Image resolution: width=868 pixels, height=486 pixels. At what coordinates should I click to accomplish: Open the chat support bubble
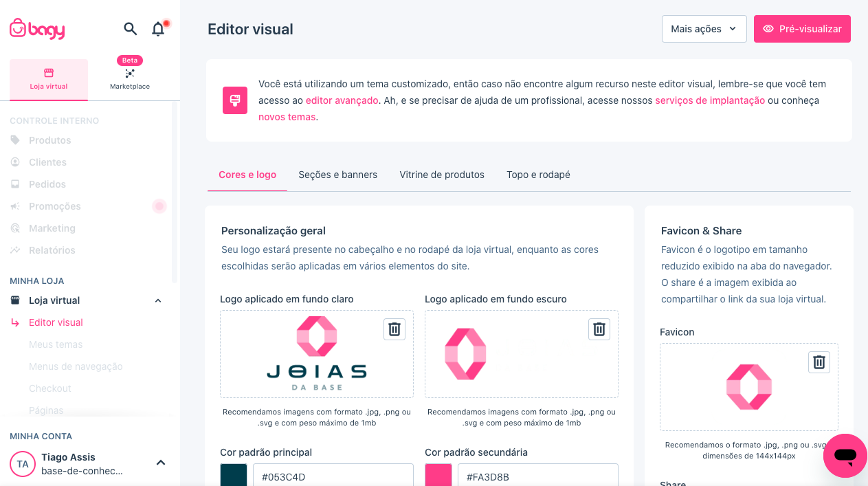(x=845, y=456)
